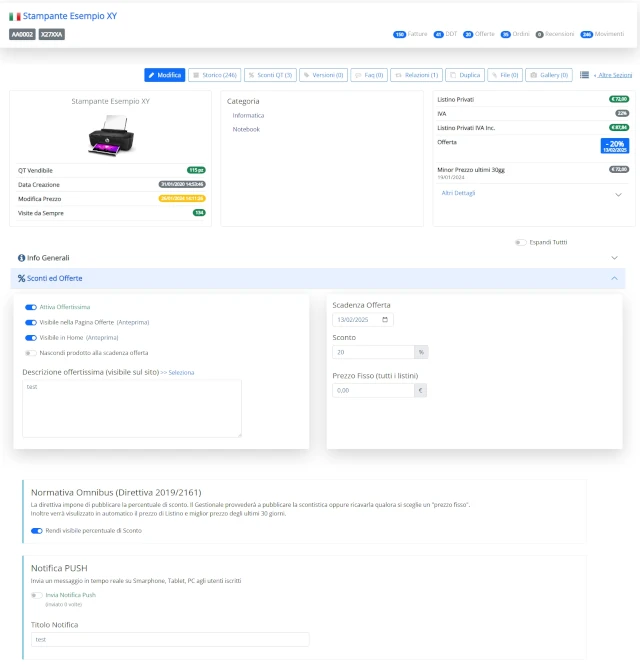Image resolution: width=640 pixels, height=670 pixels.
Task: Click the X27XXA code badge
Action: (x=52, y=34)
